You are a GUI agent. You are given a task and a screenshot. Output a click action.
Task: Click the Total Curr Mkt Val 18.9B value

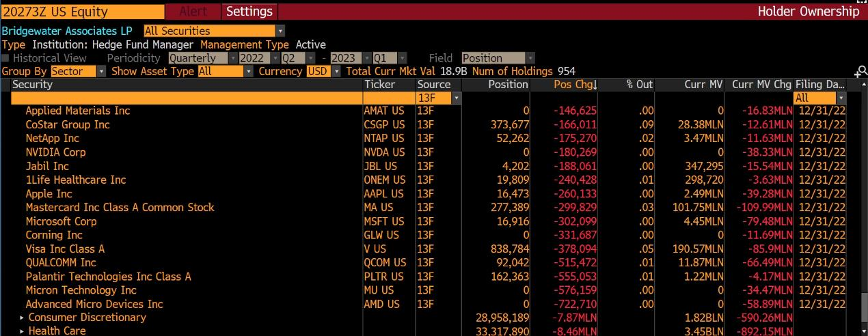click(x=453, y=71)
